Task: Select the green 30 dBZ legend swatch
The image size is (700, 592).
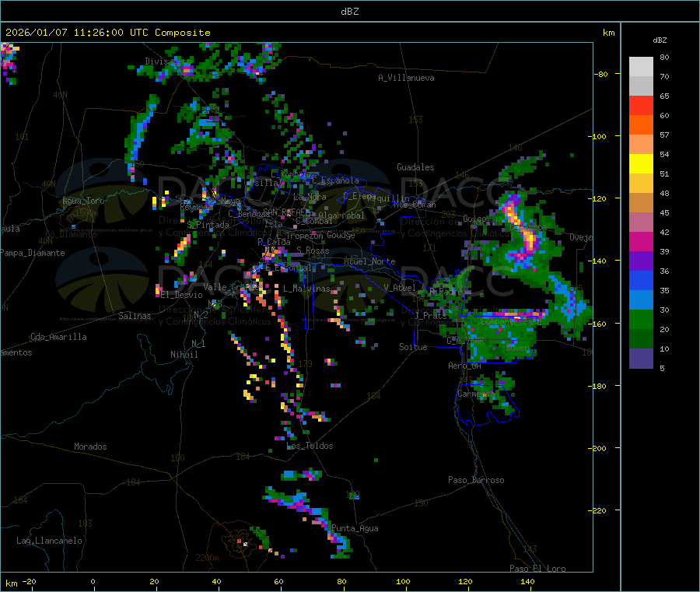Action: click(x=641, y=319)
